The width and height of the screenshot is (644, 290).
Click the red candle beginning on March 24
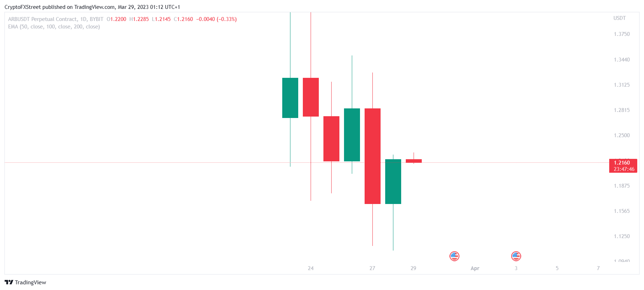[x=311, y=97]
